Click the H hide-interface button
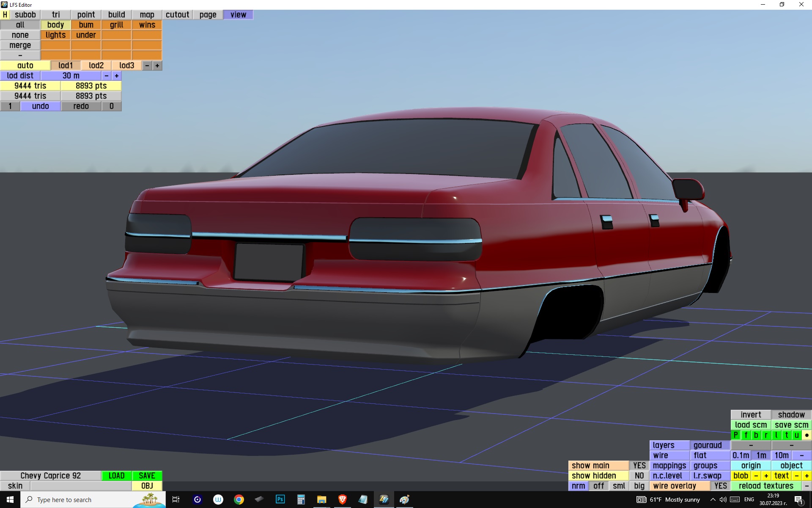 [x=5, y=14]
